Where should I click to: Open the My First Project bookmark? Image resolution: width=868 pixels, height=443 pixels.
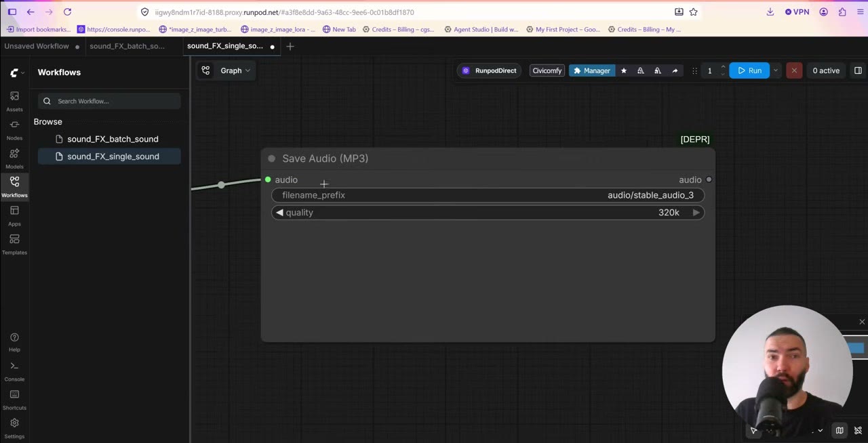(x=563, y=29)
